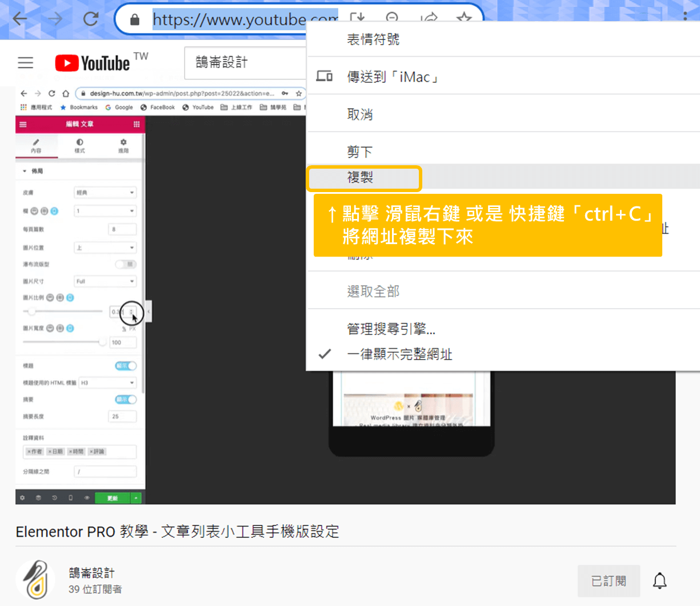Click the 鵠崙設計 channel avatar
The height and width of the screenshot is (606, 700).
(x=35, y=580)
